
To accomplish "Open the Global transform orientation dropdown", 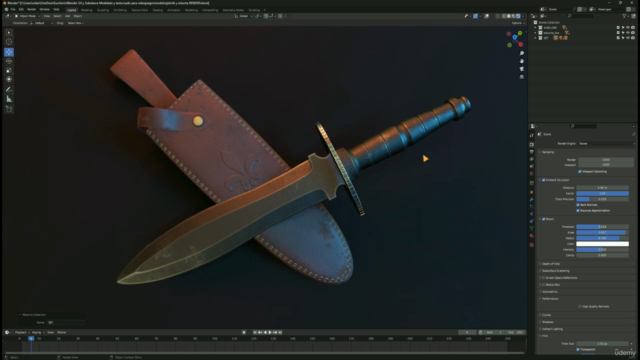I will (244, 16).
